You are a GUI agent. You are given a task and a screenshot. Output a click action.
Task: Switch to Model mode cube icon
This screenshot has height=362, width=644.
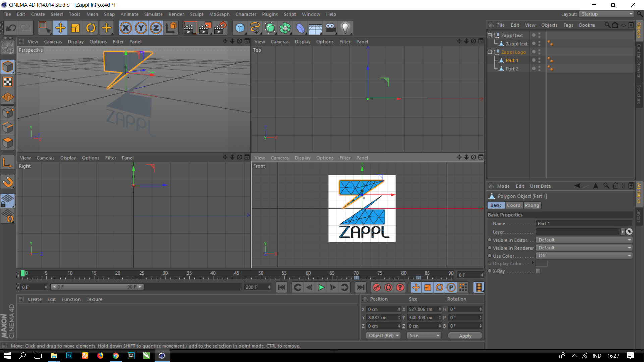8,67
